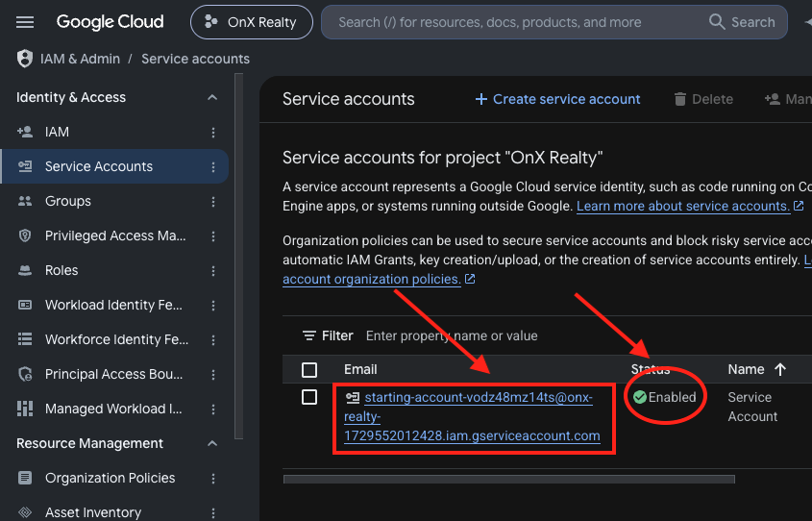Click the Workforce Identity list icon
The image size is (812, 521).
click(x=25, y=339)
